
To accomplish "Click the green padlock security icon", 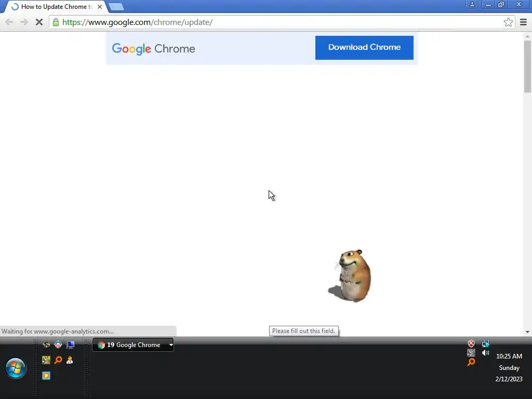I will click(56, 22).
